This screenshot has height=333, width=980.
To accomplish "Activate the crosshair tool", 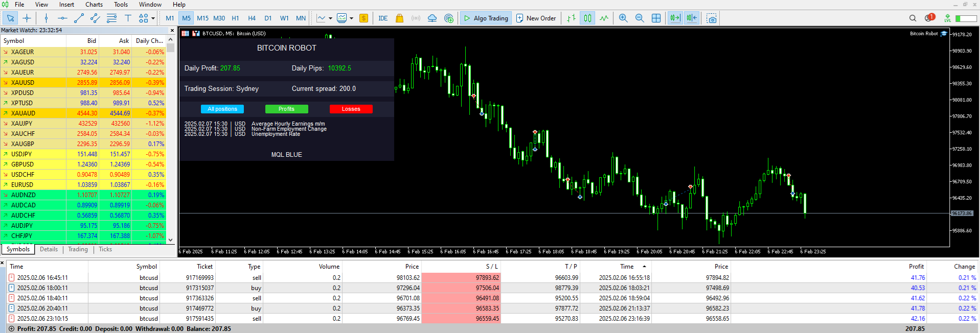I will pos(27,18).
